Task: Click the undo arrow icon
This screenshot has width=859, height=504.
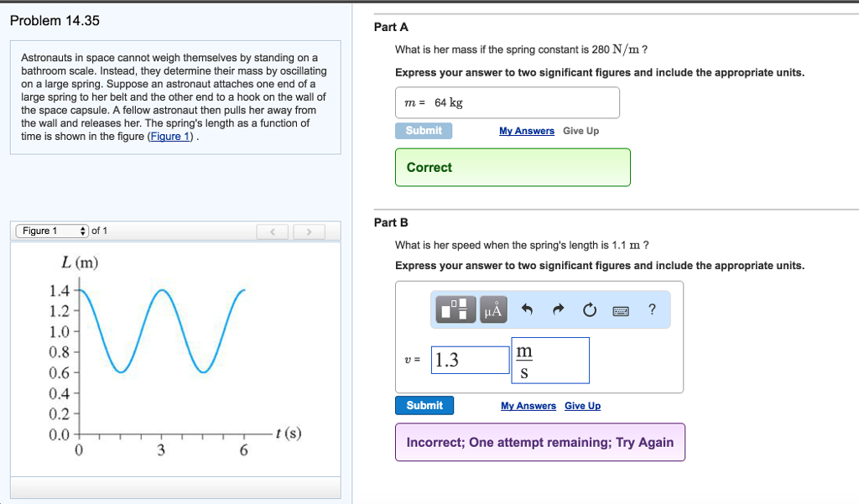Action: click(x=527, y=310)
